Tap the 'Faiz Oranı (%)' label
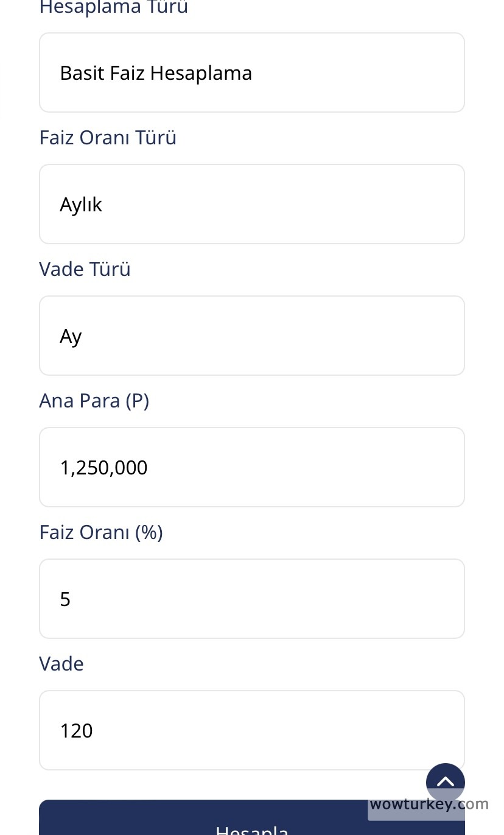The height and width of the screenshot is (835, 504). tap(101, 532)
